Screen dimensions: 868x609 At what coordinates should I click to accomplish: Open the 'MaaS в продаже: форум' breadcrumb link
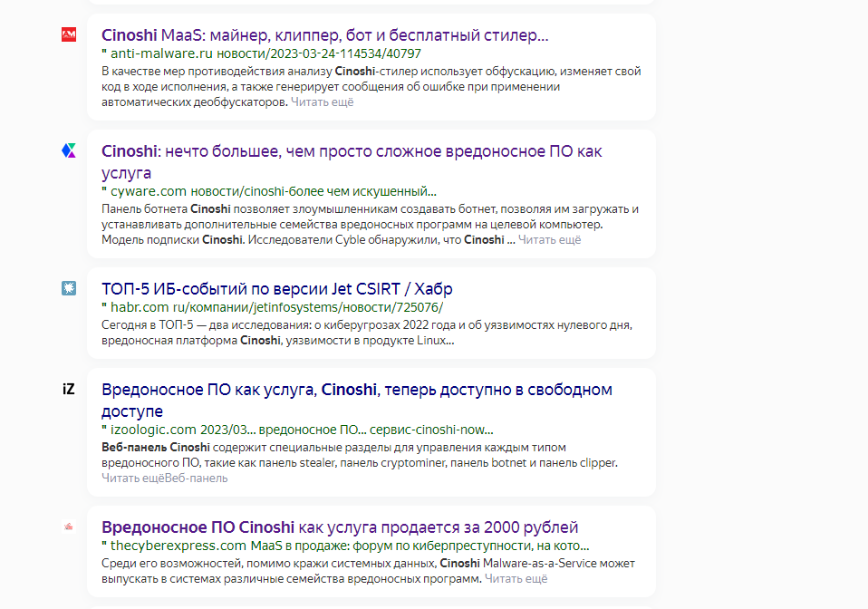tap(420, 546)
